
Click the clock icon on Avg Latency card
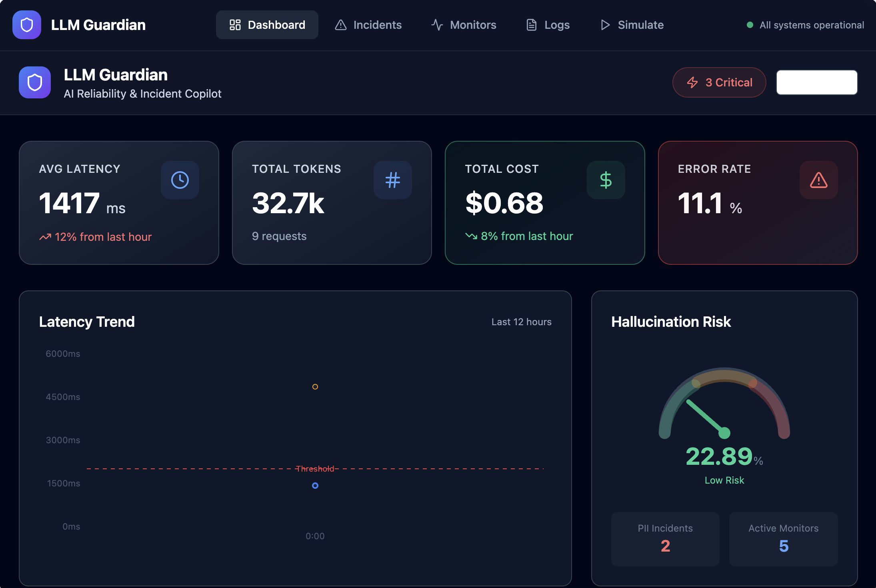click(180, 180)
